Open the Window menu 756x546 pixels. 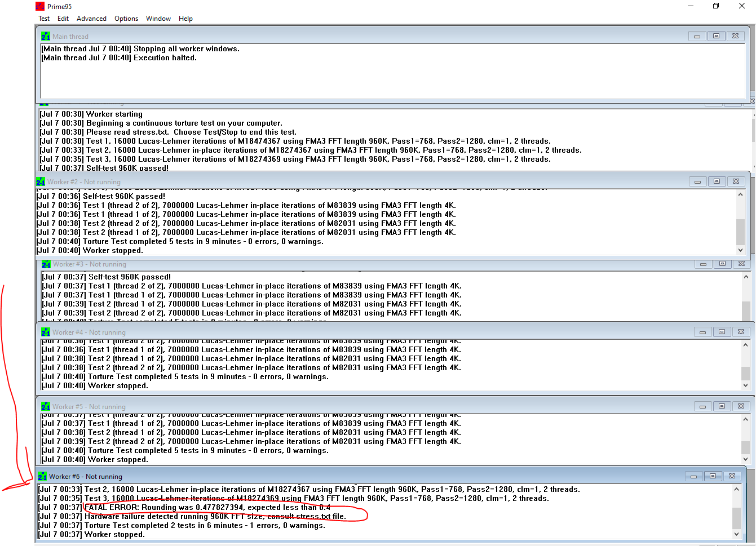pyautogui.click(x=158, y=19)
